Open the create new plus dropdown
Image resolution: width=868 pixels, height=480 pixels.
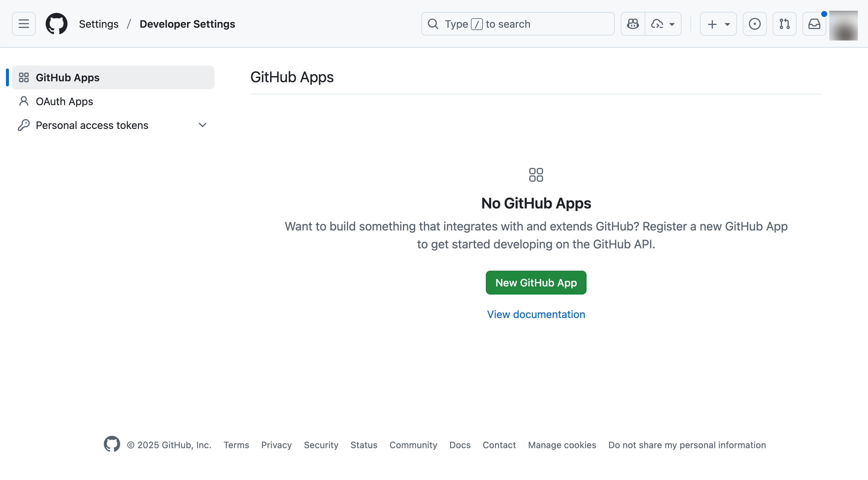pos(718,24)
